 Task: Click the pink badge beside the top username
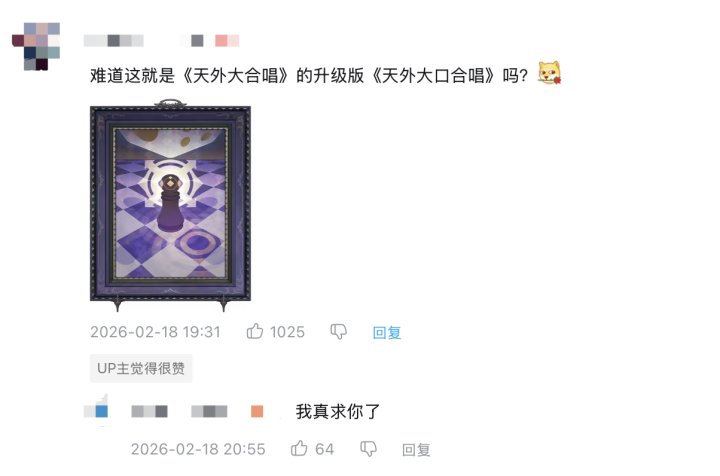click(x=227, y=41)
